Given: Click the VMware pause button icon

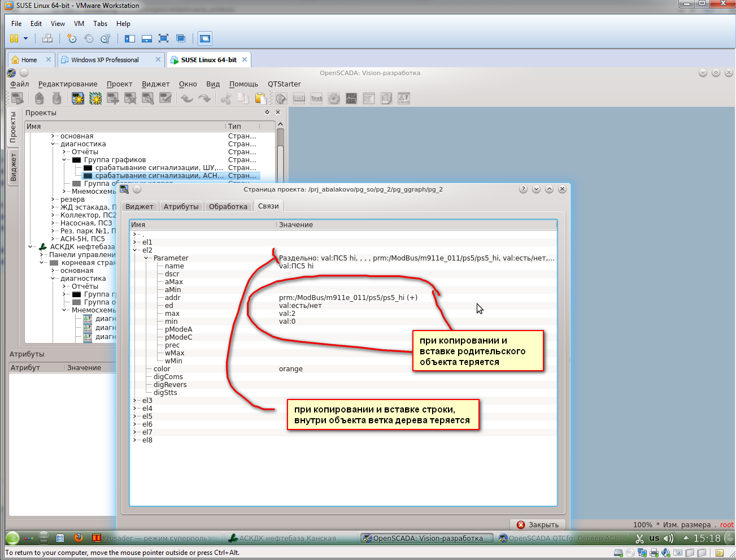Looking at the screenshot, I should (x=14, y=38).
